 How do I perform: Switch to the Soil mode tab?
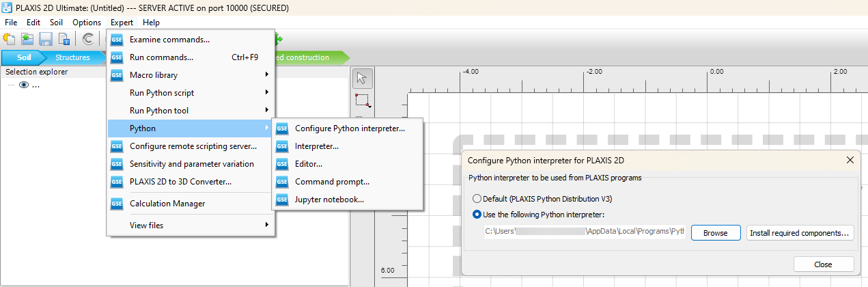click(x=25, y=57)
